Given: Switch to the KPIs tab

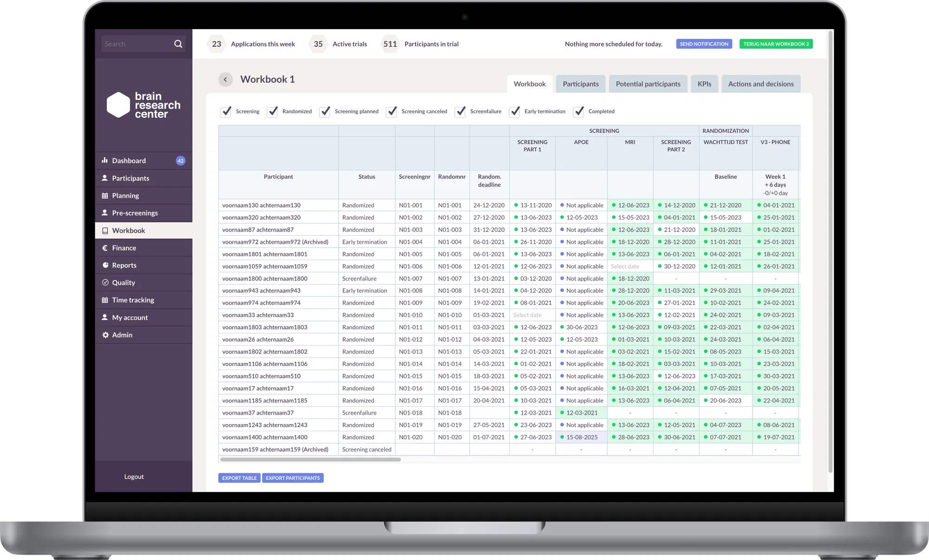Looking at the screenshot, I should coord(704,84).
